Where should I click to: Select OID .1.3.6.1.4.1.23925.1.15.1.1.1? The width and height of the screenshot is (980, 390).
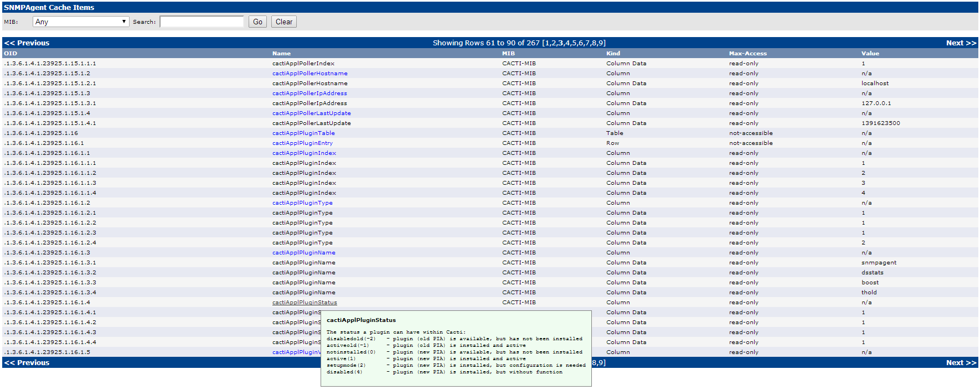tap(50, 64)
